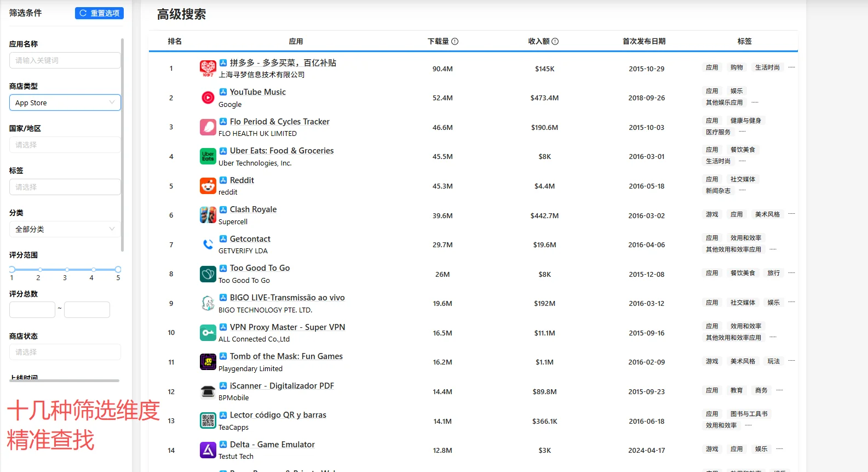Click the 重置选项 reset button
Viewport: 868px width, 472px height.
[x=99, y=13]
